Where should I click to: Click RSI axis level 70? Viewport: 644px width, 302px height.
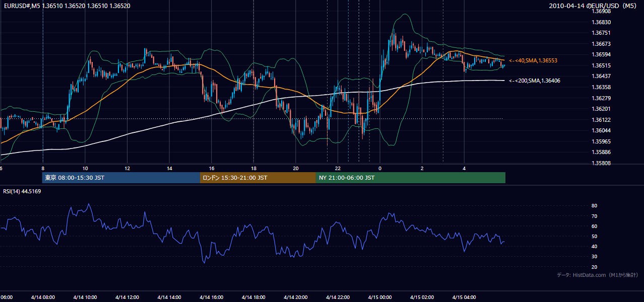(595, 216)
